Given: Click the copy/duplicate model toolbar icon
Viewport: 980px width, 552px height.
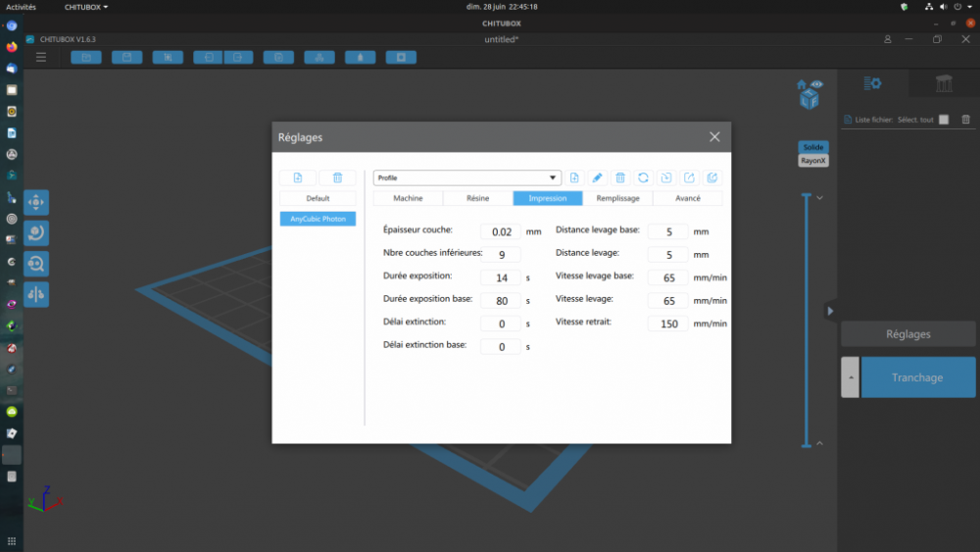Looking at the screenshot, I should 278,58.
